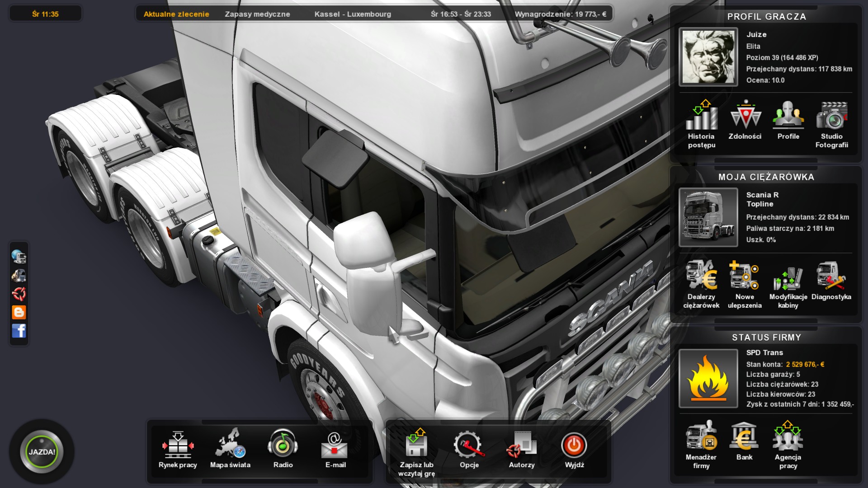Click the STATUS FIRMY panel header
This screenshot has height=488, width=868.
tap(767, 338)
